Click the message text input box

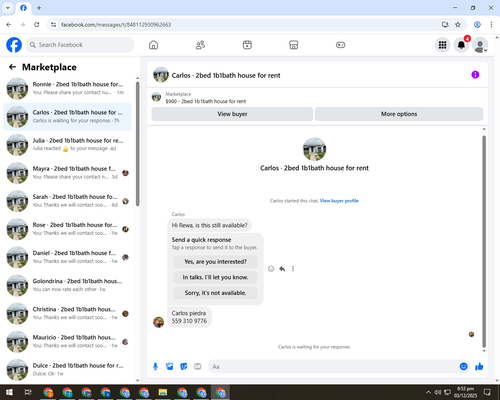[x=333, y=367]
